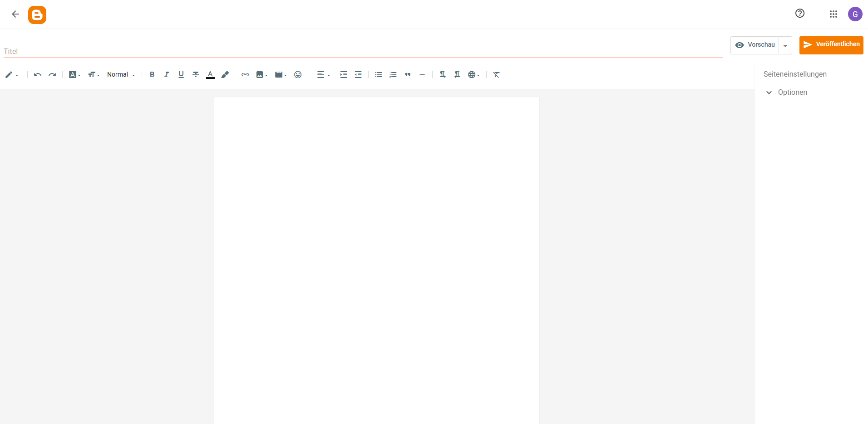
Task: Open the text alignment dropdown
Action: click(x=323, y=74)
